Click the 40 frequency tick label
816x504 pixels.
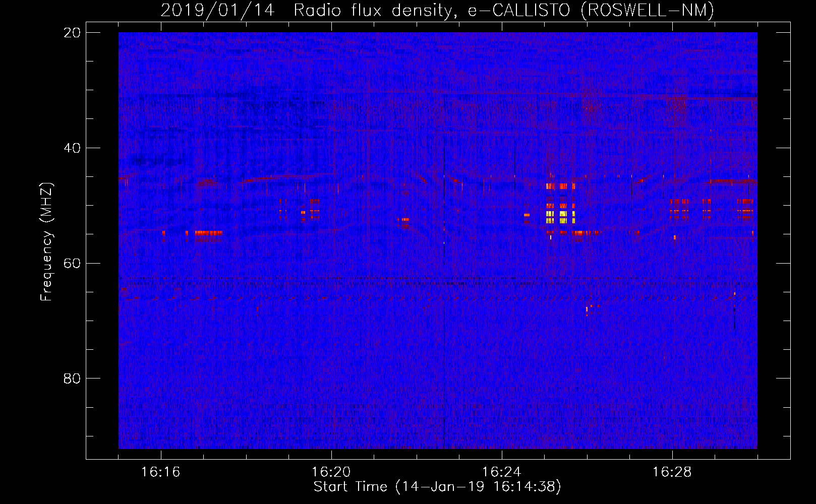click(x=72, y=148)
